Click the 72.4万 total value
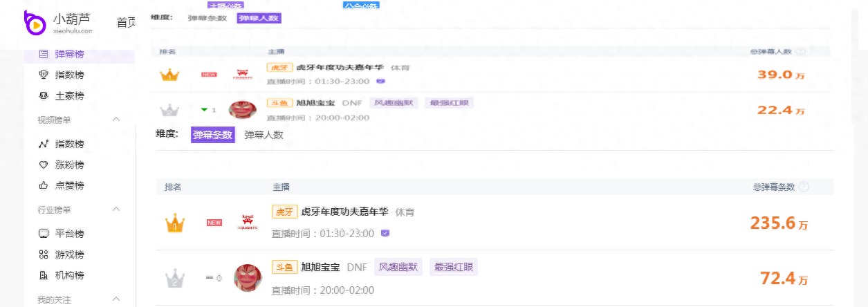 pos(784,279)
